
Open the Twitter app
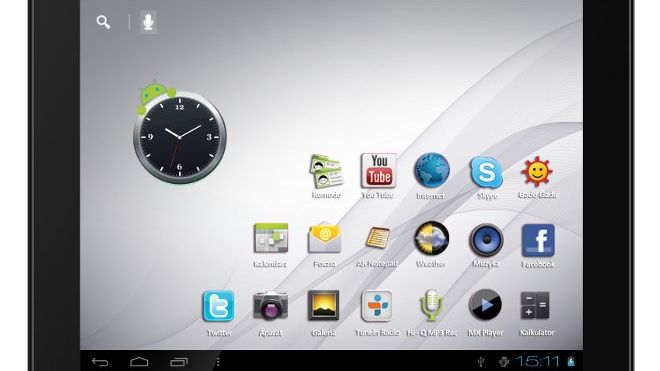[218, 306]
